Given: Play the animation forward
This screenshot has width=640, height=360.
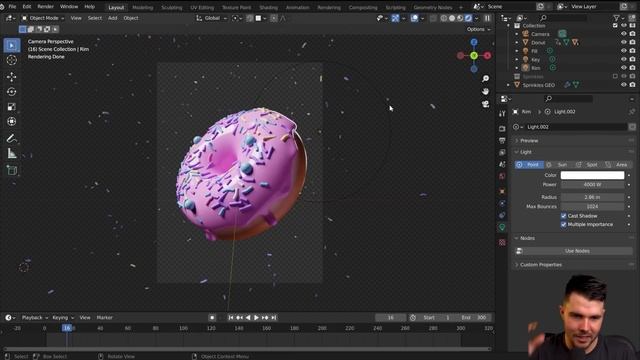Looking at the screenshot, I should [256, 318].
